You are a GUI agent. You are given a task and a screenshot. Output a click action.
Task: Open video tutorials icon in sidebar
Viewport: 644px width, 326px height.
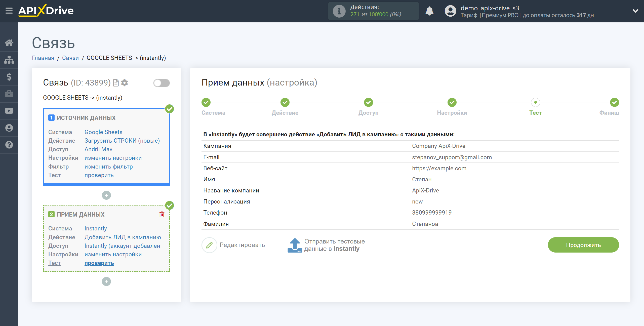tap(9, 111)
